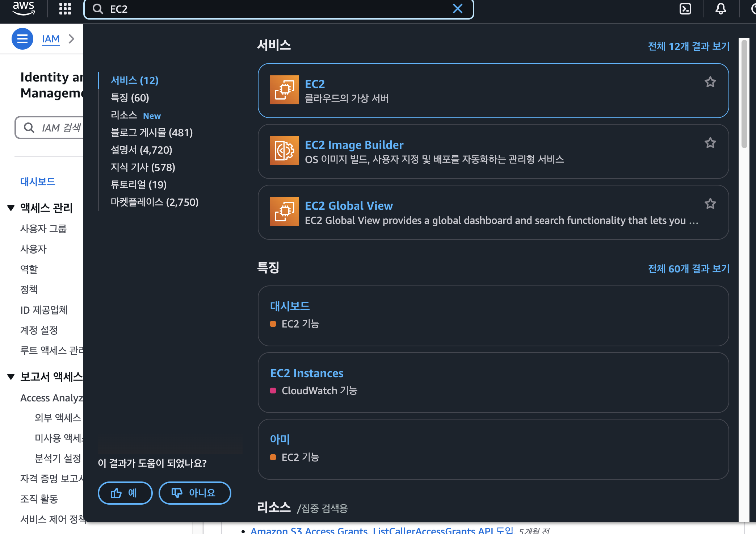
Task: Favorite EC2 with the star toggle
Action: point(710,82)
